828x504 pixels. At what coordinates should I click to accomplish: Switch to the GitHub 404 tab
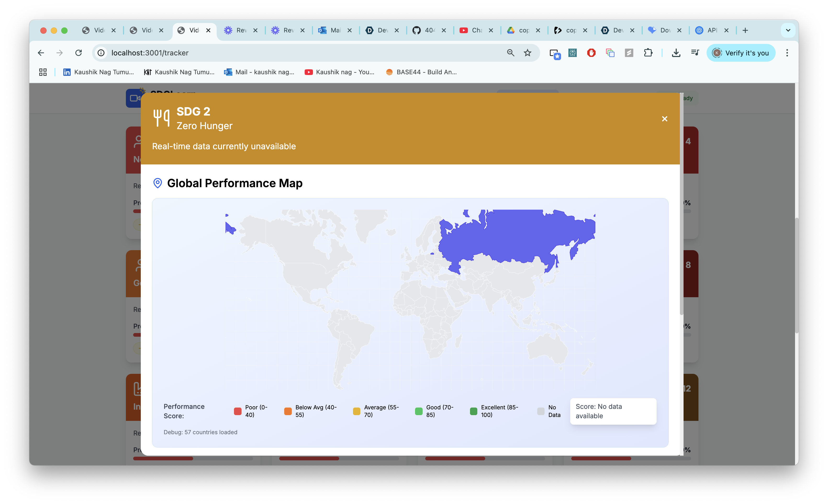(x=425, y=30)
